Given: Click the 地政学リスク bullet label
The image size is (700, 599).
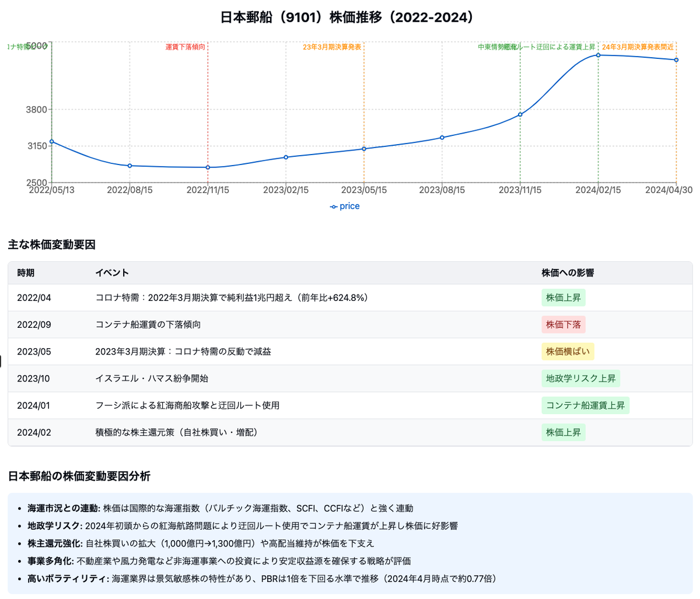Looking at the screenshot, I should point(55,526).
